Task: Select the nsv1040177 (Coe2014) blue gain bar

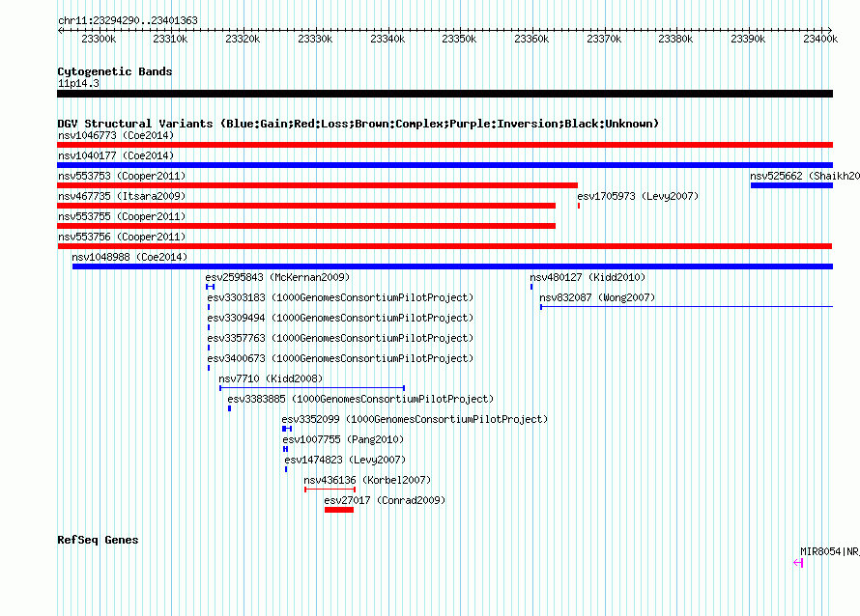Action: (x=444, y=165)
